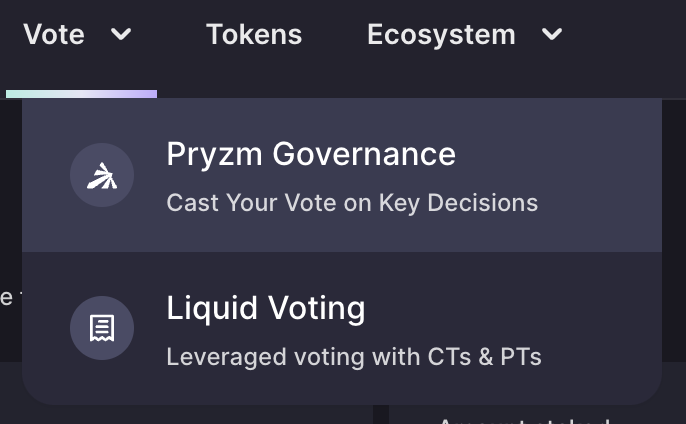Click the Vote navigation label

54,34
